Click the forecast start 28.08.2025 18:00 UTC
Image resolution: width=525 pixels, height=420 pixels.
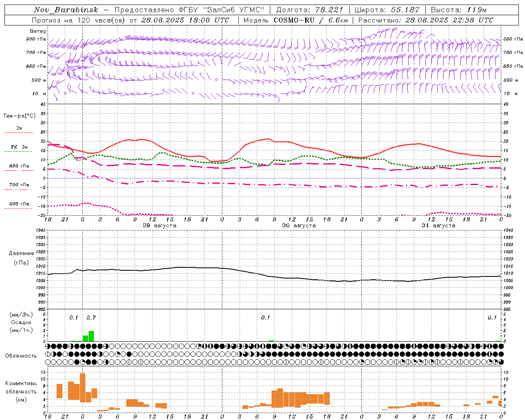[x=185, y=20]
